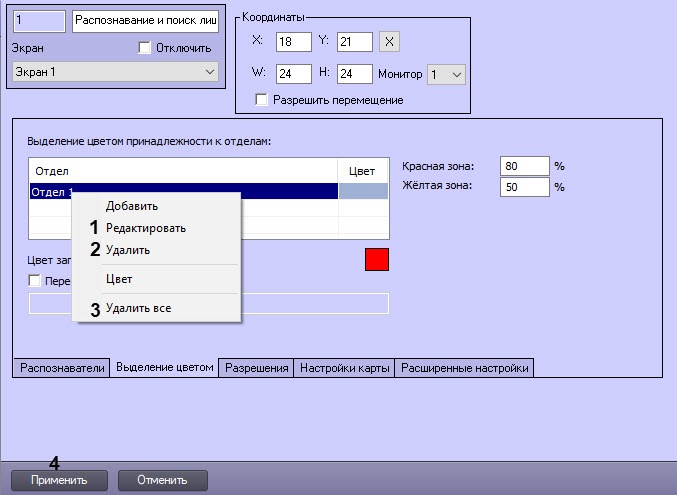Expand the Монитор dropdown
Screen dimensions: 677x495
(x=446, y=75)
